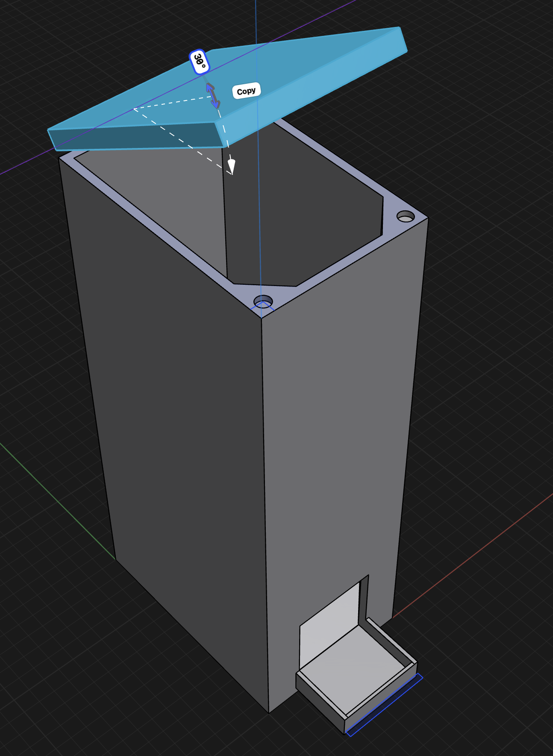This screenshot has height=756, width=553.
Task: Grab the blue rotation arrow handle
Action: 213,95
